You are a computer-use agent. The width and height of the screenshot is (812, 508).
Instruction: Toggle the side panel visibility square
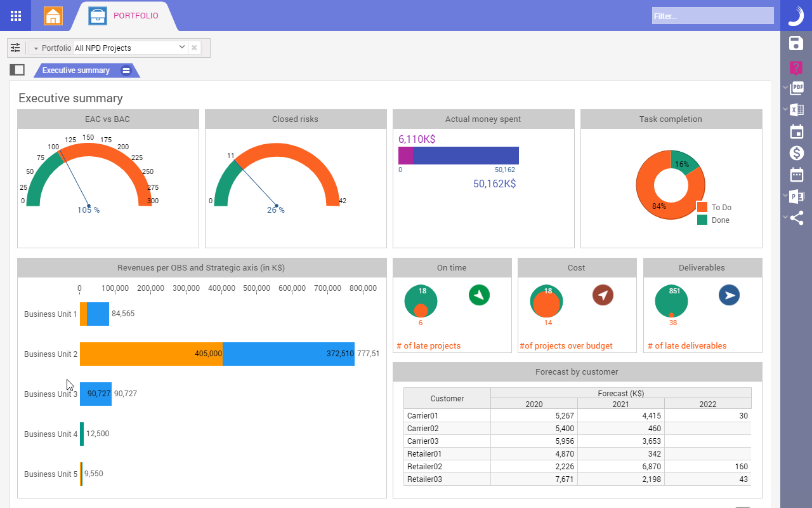point(17,69)
